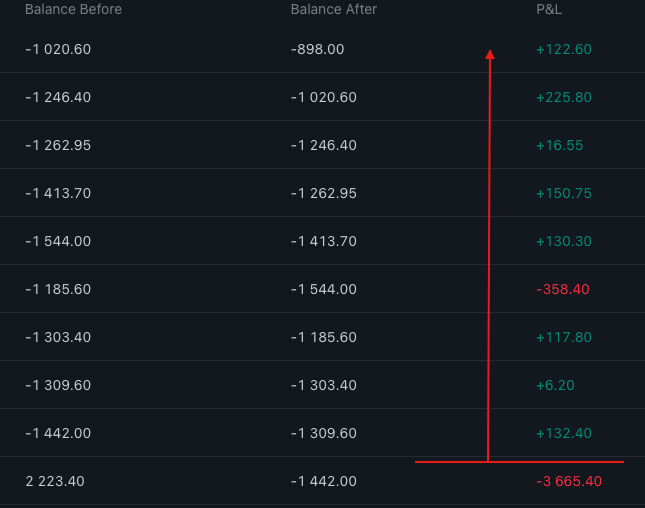
Task: Click the -898.00 Balance After cell
Action: (x=317, y=49)
